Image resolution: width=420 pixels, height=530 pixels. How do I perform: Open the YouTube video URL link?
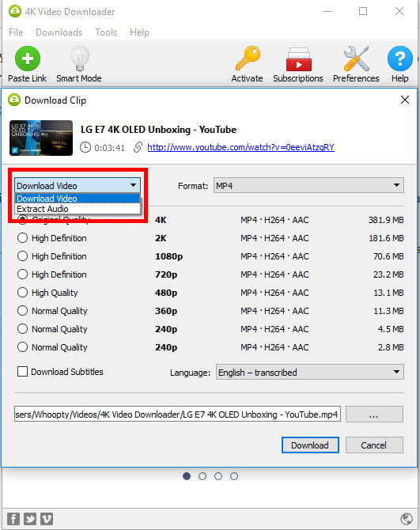tap(241, 147)
